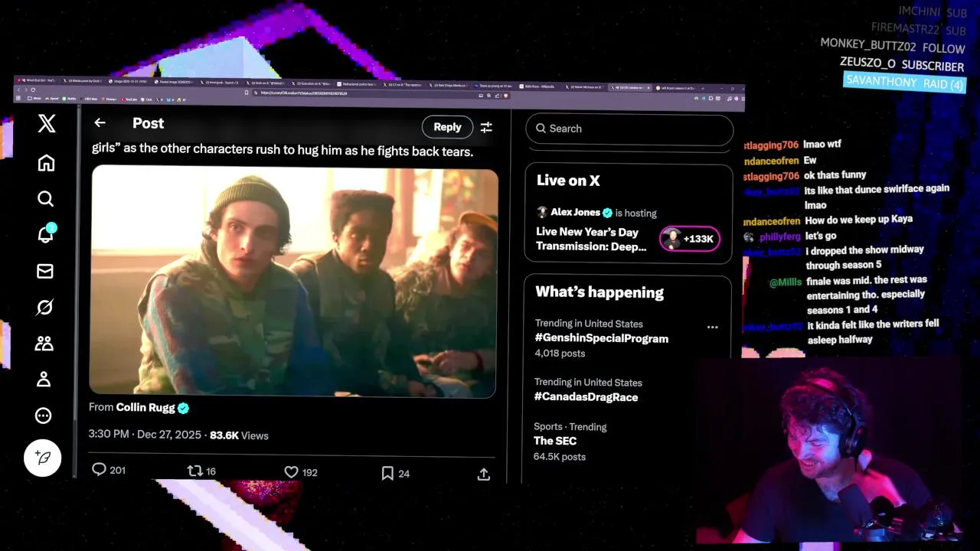Image resolution: width=980 pixels, height=551 pixels.
Task: Open #GenshinSpecialProgram trend
Action: point(602,338)
